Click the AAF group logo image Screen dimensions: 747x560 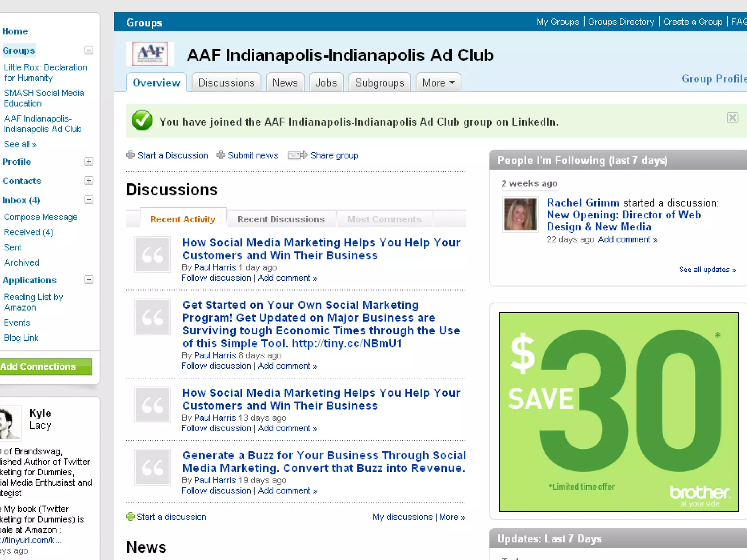coord(150,54)
